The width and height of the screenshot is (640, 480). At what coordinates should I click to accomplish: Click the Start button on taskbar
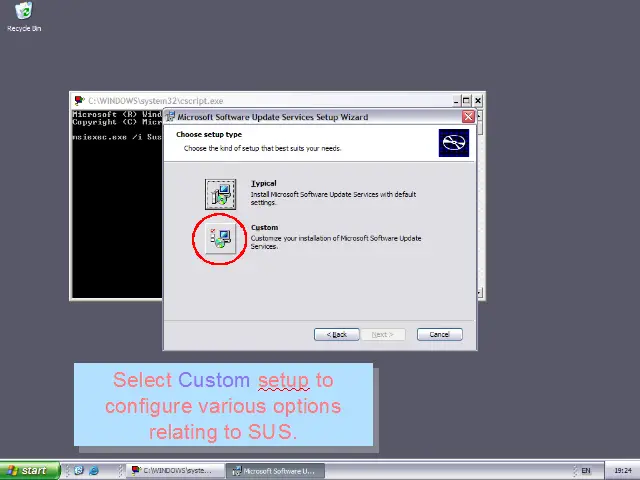(x=29, y=471)
